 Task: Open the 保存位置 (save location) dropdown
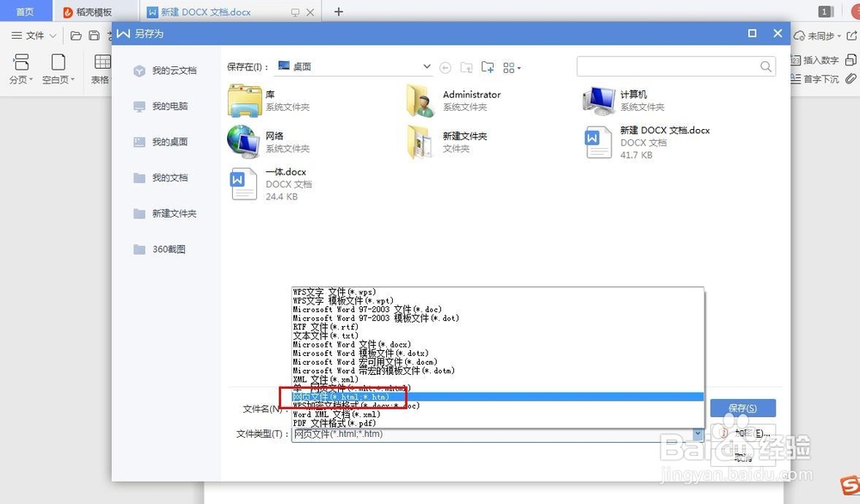coord(426,66)
